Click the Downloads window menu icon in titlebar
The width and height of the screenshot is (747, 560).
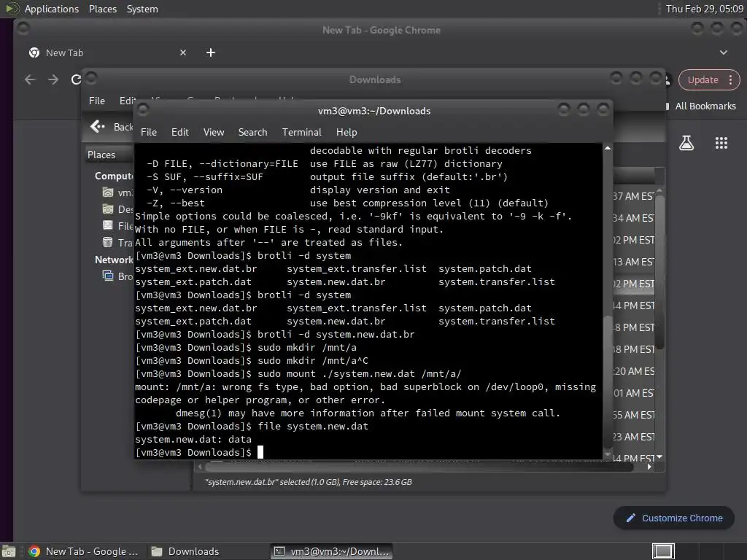coord(91,78)
